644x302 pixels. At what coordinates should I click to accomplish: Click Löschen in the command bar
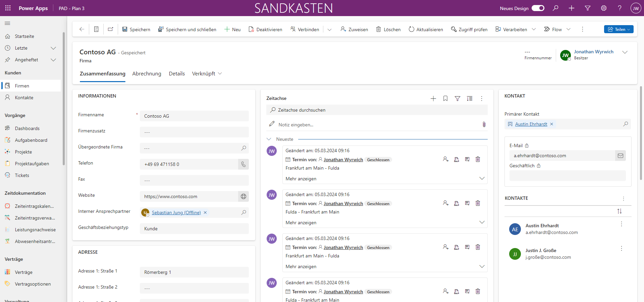pyautogui.click(x=388, y=29)
